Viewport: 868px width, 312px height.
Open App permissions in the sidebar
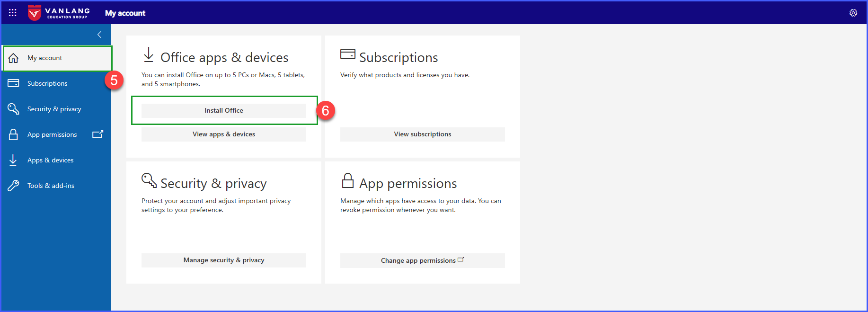56,134
